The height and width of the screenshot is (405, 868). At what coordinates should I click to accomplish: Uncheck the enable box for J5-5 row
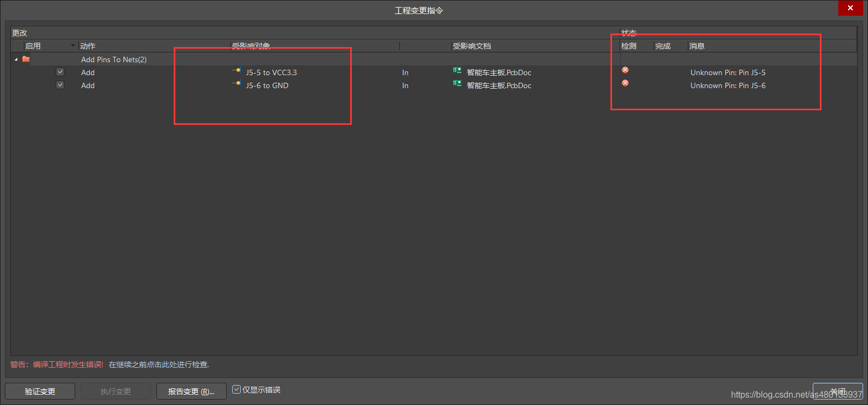point(60,72)
